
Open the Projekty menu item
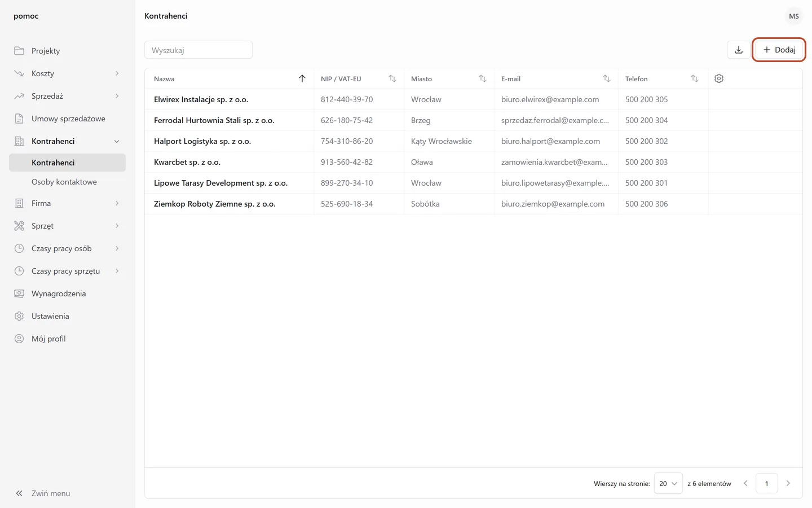point(67,51)
